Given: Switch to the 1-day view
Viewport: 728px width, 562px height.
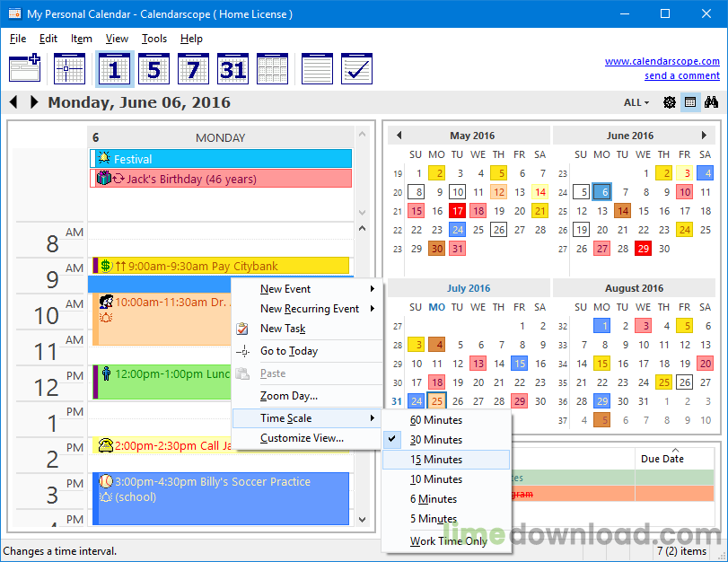Looking at the screenshot, I should click(114, 69).
